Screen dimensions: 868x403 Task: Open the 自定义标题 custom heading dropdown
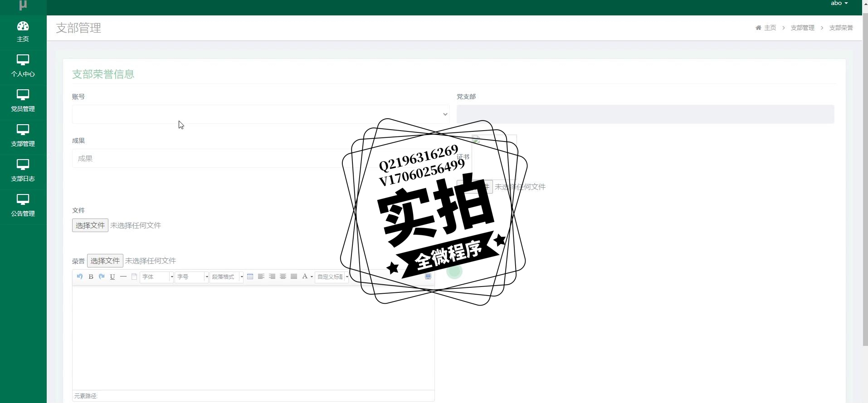(x=332, y=277)
